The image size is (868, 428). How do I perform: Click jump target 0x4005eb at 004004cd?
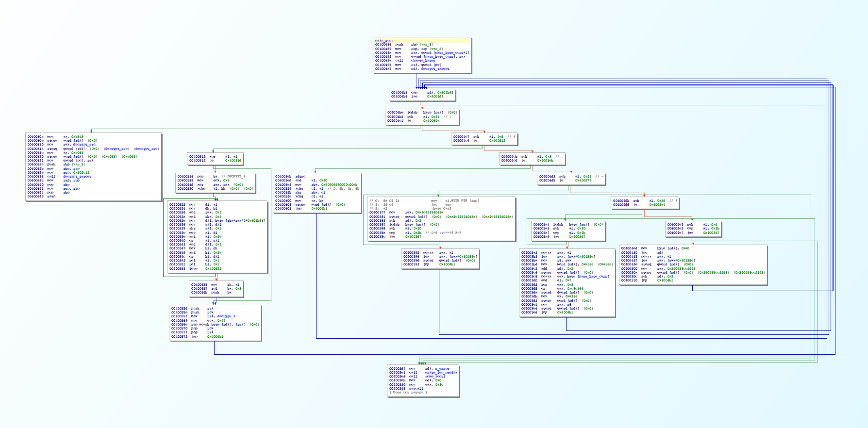[545, 161]
